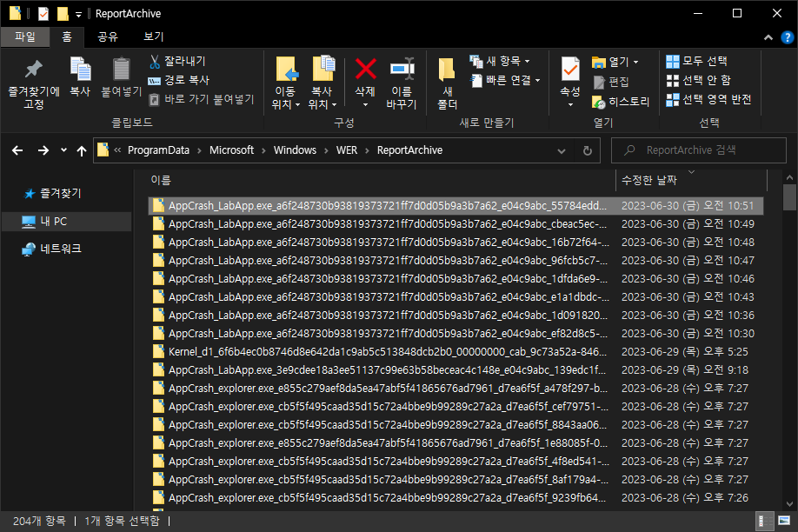The image size is (798, 532).
Task: Refresh the folder view
Action: (x=588, y=150)
